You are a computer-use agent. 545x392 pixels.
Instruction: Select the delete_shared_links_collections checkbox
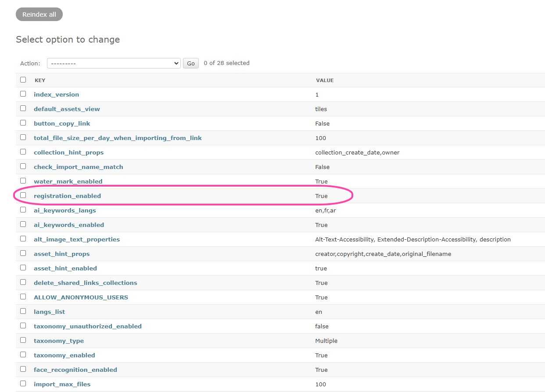[23, 282]
